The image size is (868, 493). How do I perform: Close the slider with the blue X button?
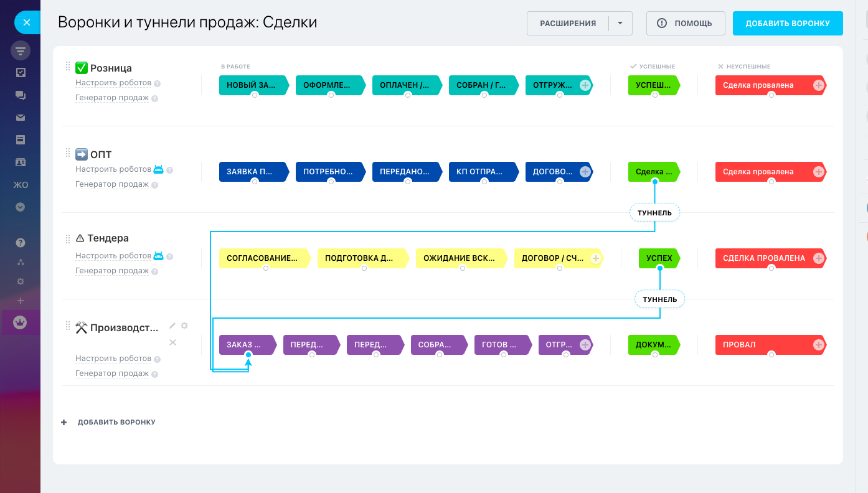26,22
